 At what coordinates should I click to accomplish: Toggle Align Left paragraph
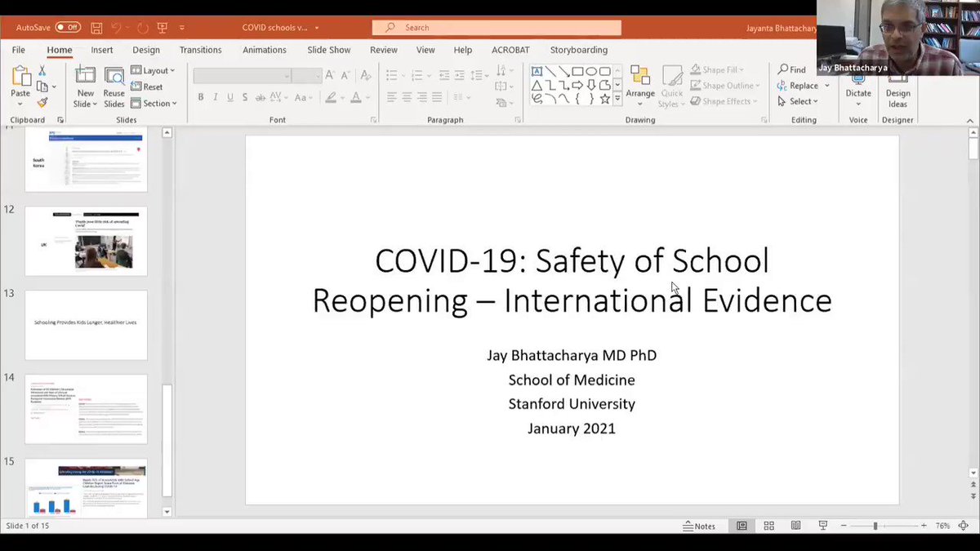tap(392, 98)
